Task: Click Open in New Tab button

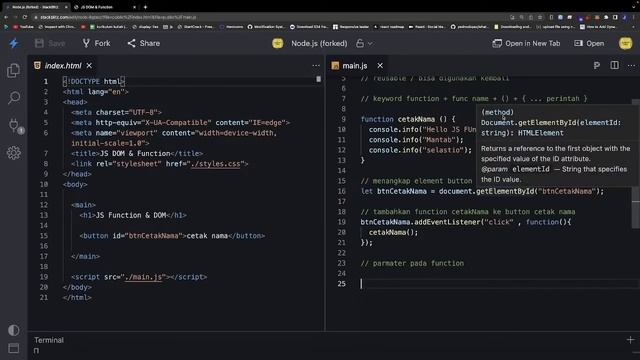Action: click(526, 43)
